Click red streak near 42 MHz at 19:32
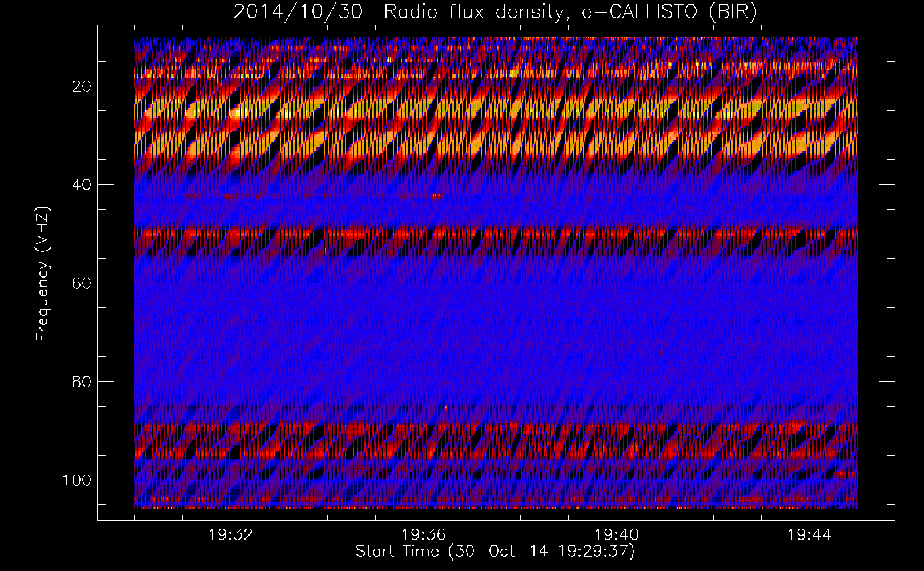The height and width of the screenshot is (571, 924). click(x=228, y=195)
